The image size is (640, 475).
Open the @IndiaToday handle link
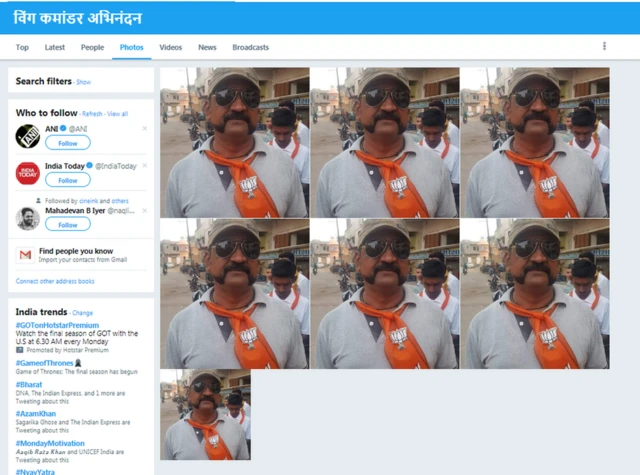point(116,166)
